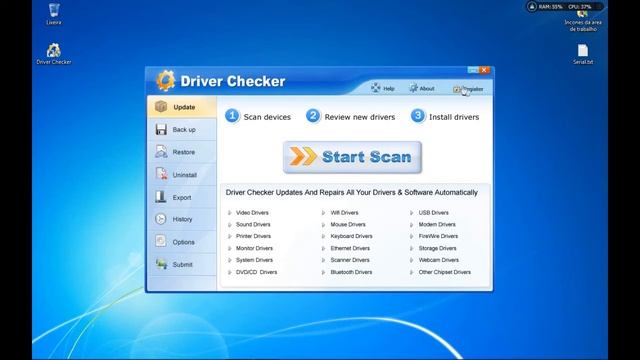
Task: Click the Driver Checker title text
Action: tap(233, 81)
